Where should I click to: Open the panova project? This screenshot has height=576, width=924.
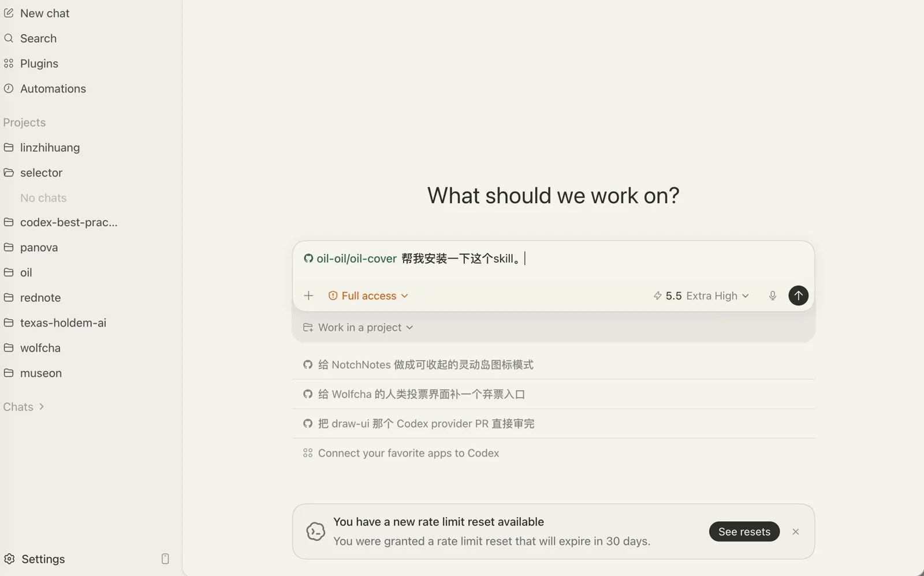coord(39,247)
